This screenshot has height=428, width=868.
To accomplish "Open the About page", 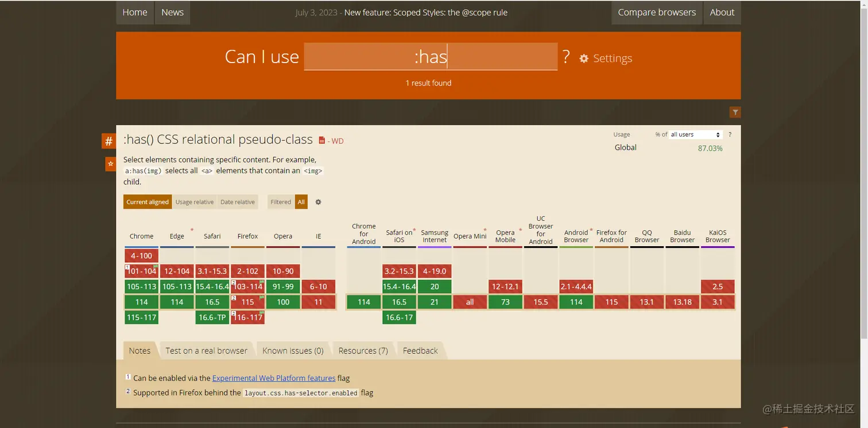I will coord(722,13).
